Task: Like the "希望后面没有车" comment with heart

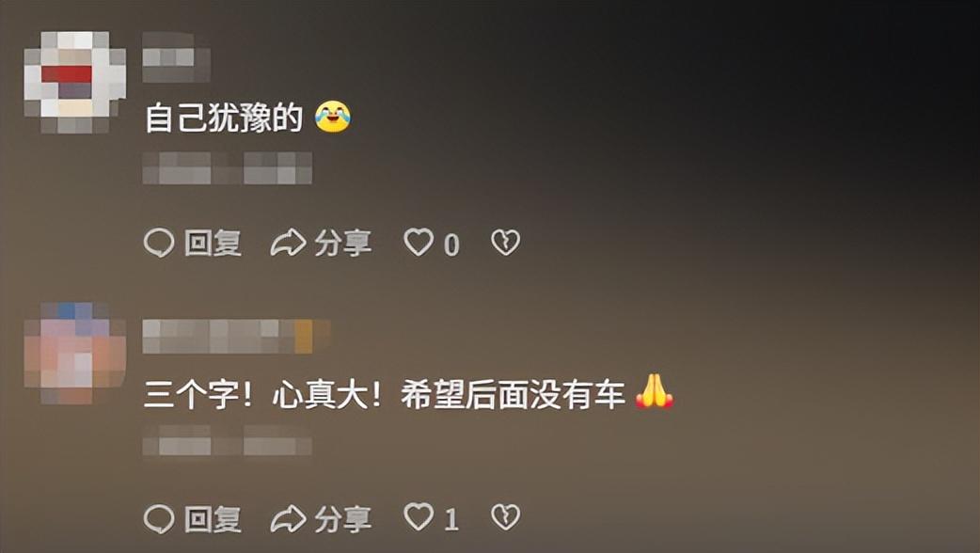Action: [x=419, y=517]
